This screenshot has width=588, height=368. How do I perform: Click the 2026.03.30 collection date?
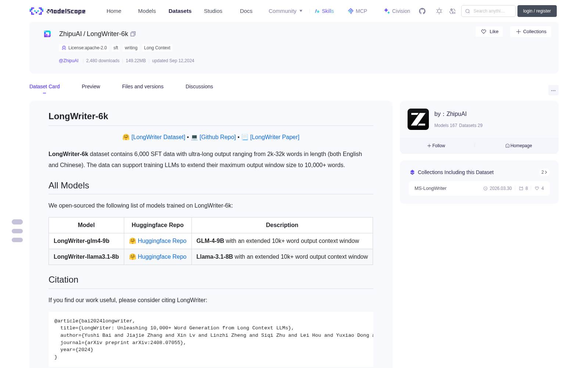501,188
